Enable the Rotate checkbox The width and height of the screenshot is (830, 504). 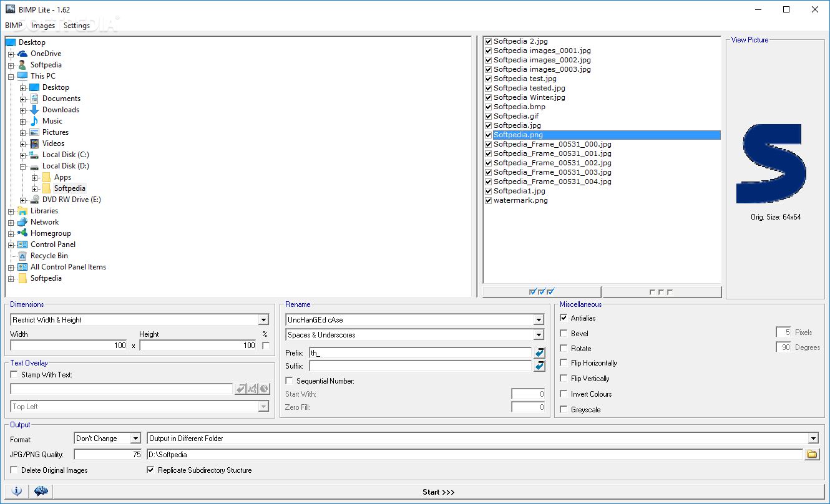tap(564, 349)
